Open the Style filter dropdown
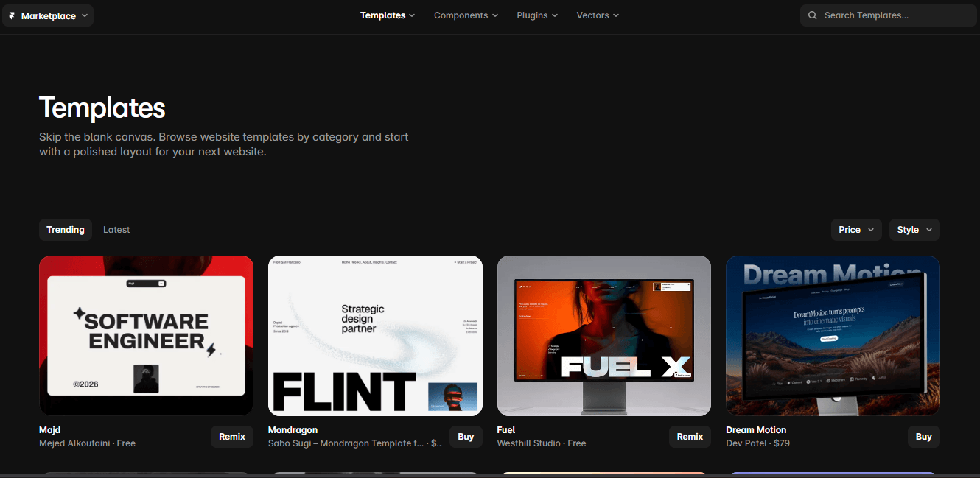The width and height of the screenshot is (980, 478). point(914,230)
